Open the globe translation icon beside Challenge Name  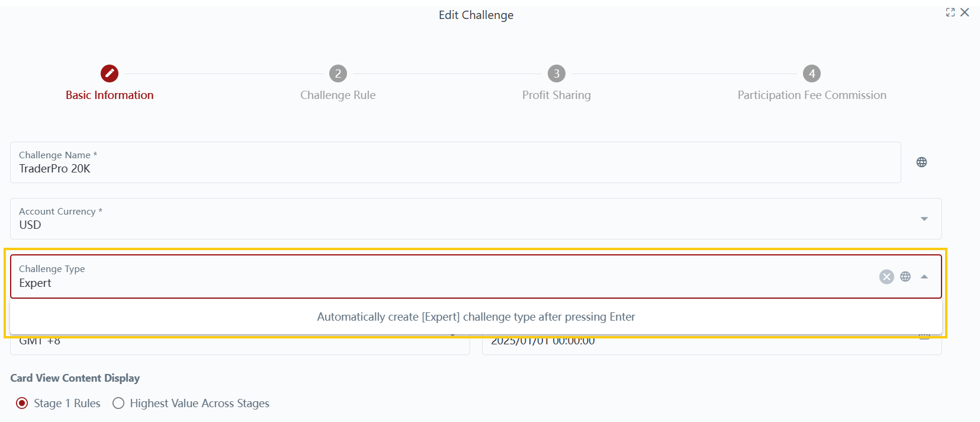921,162
